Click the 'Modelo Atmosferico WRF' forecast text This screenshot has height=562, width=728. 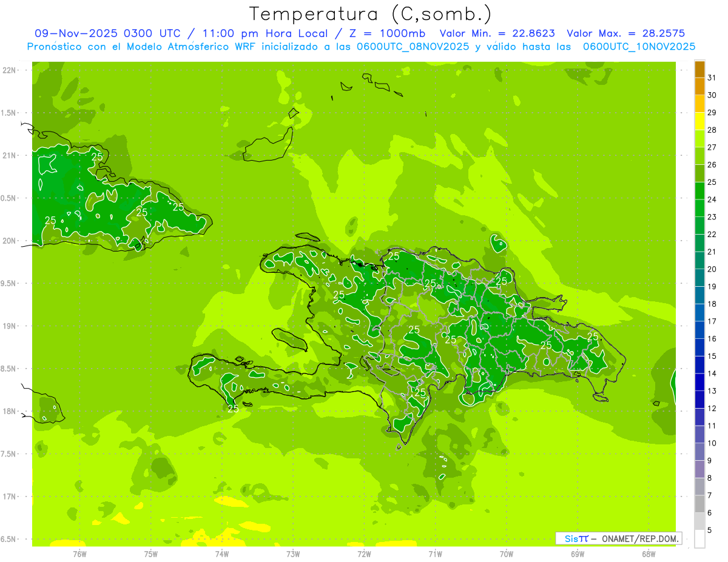coord(192,47)
